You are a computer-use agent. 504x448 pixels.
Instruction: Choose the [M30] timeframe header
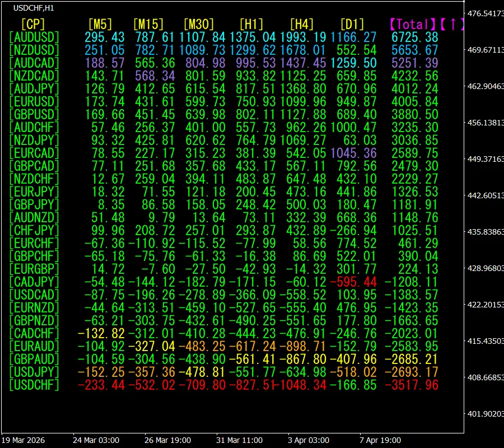pyautogui.click(x=199, y=24)
